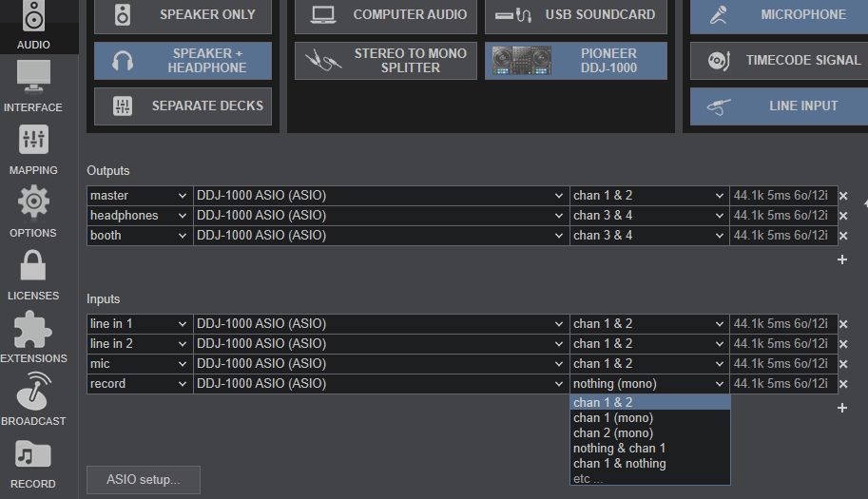Open the Options gear section

click(33, 212)
